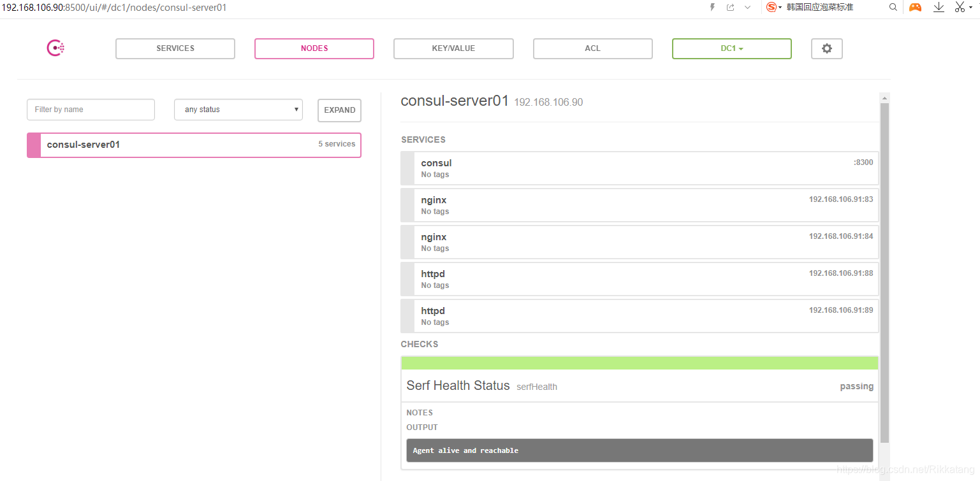Image resolution: width=980 pixels, height=481 pixels.
Task: Click the Korean kimchi search suggestion text
Action: click(819, 7)
